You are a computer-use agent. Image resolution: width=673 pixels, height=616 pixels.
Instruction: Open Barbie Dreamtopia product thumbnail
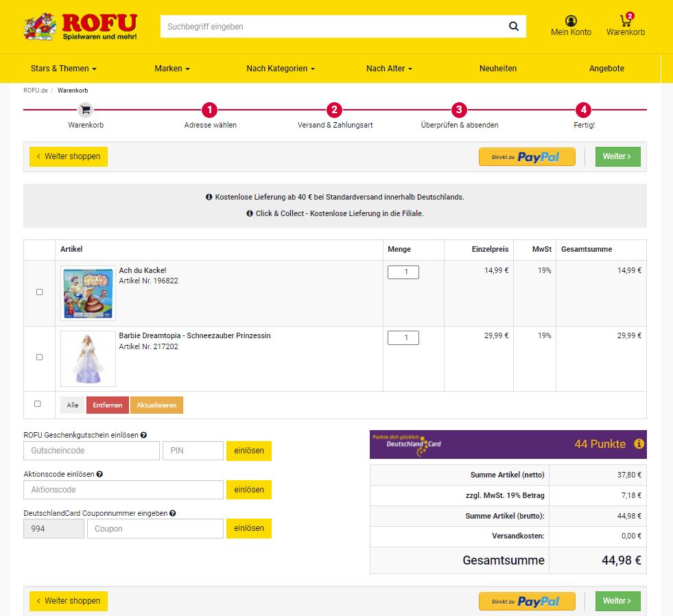click(88, 359)
